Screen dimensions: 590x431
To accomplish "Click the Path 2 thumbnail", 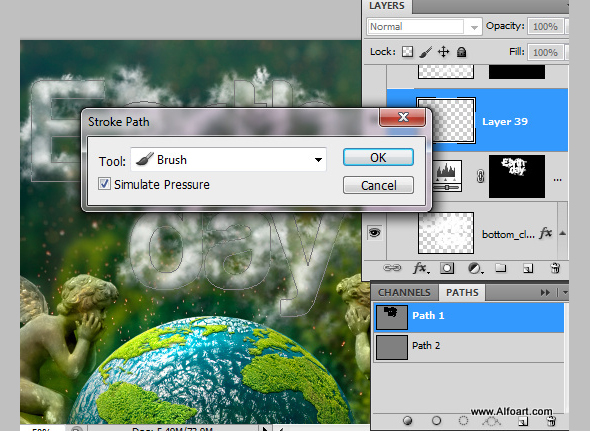I will coord(392,347).
